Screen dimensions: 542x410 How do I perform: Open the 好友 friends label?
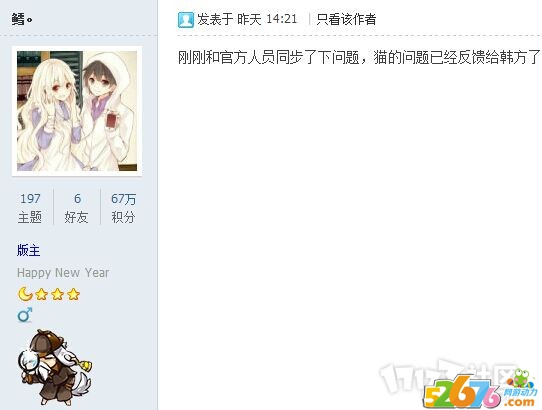click(x=76, y=217)
